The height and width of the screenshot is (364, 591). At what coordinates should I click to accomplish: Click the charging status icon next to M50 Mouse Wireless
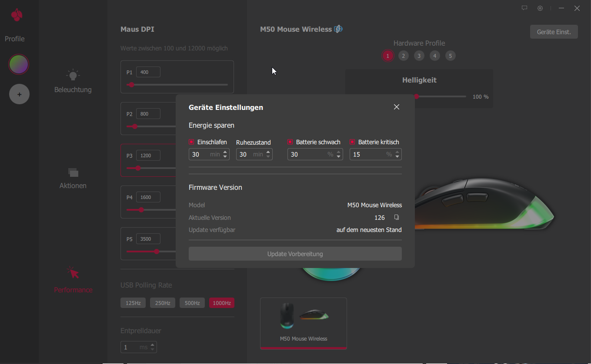(338, 29)
